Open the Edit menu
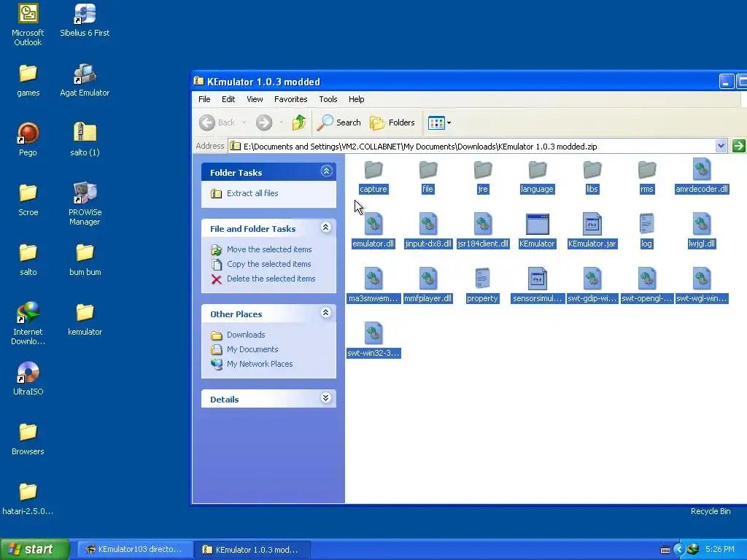This screenshot has width=747, height=560. (x=228, y=99)
